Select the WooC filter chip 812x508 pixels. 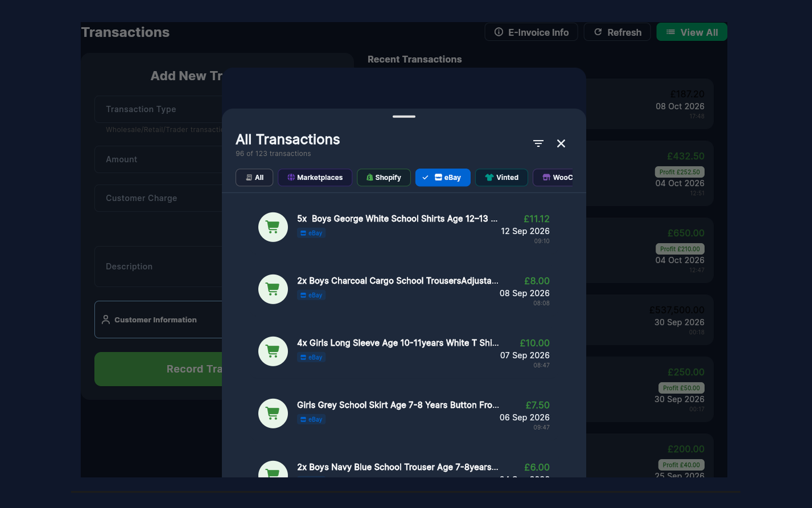(553, 177)
